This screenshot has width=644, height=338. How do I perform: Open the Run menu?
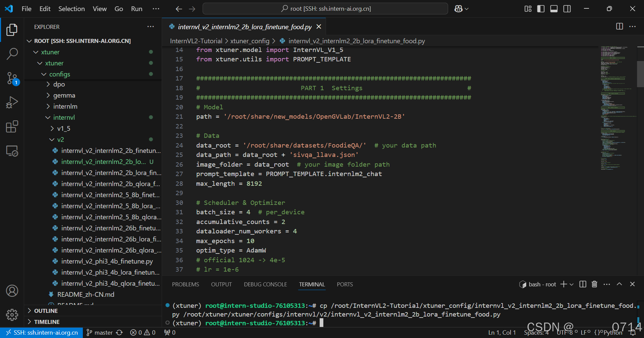137,9
